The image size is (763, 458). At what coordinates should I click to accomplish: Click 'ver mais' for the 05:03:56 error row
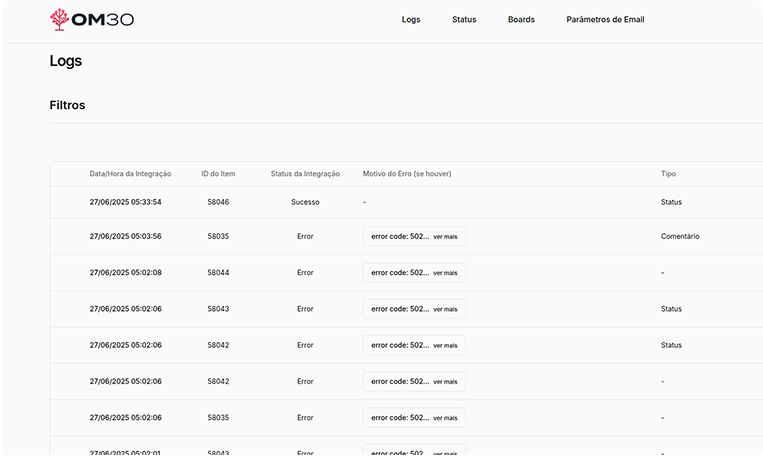(445, 237)
